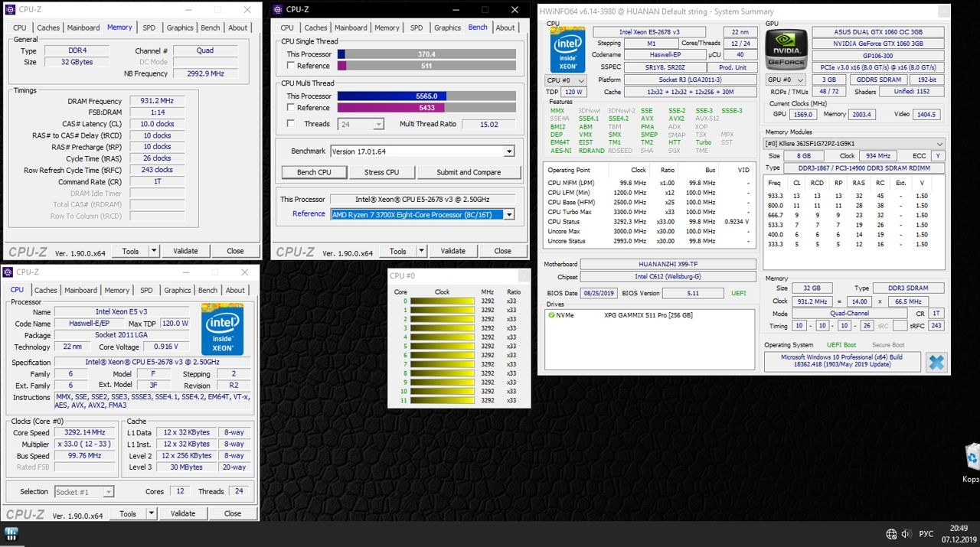Click multi thread Reference bar 5433

(x=426, y=108)
